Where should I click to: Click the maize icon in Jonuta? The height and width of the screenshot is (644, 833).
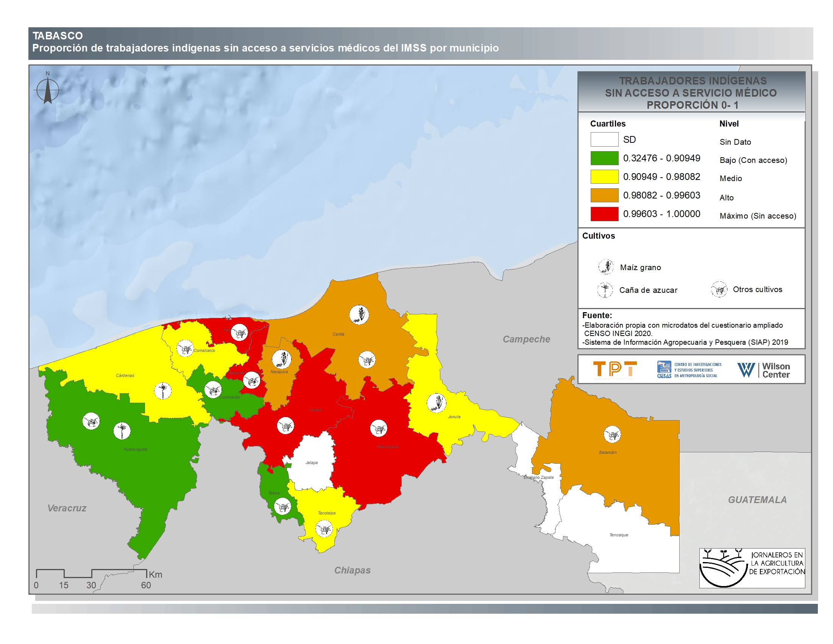click(x=436, y=403)
